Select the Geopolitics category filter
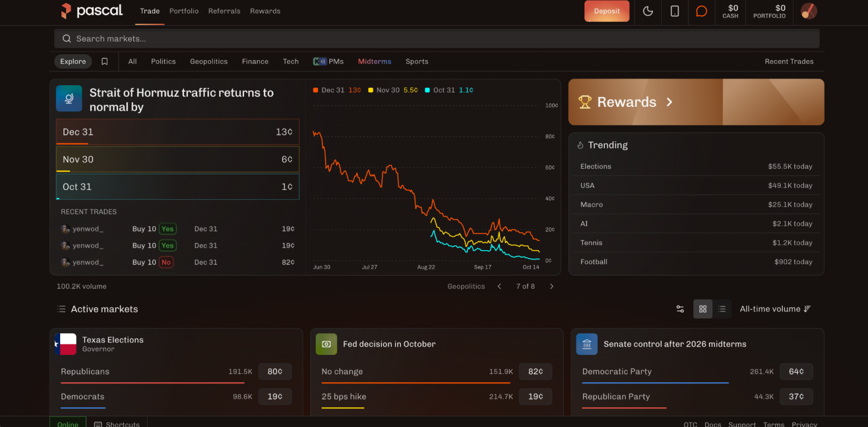 click(209, 61)
